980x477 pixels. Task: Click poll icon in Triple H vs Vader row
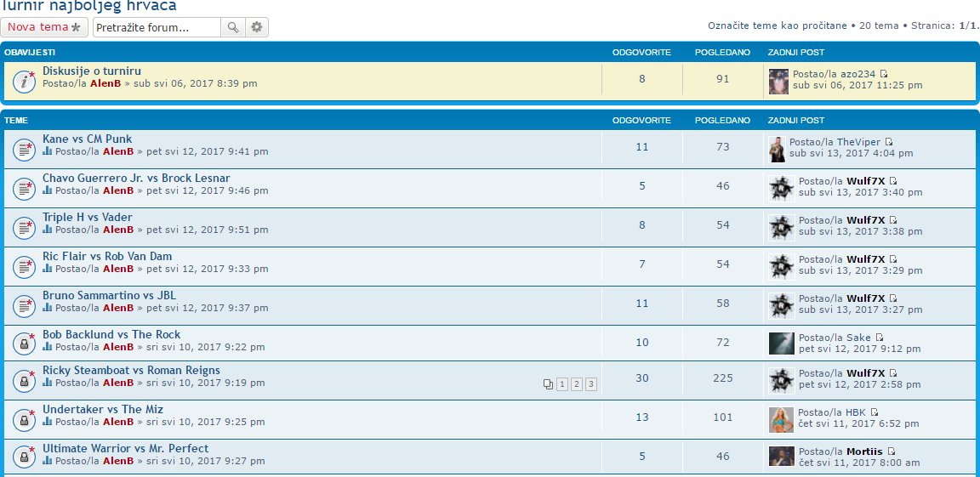[48, 229]
